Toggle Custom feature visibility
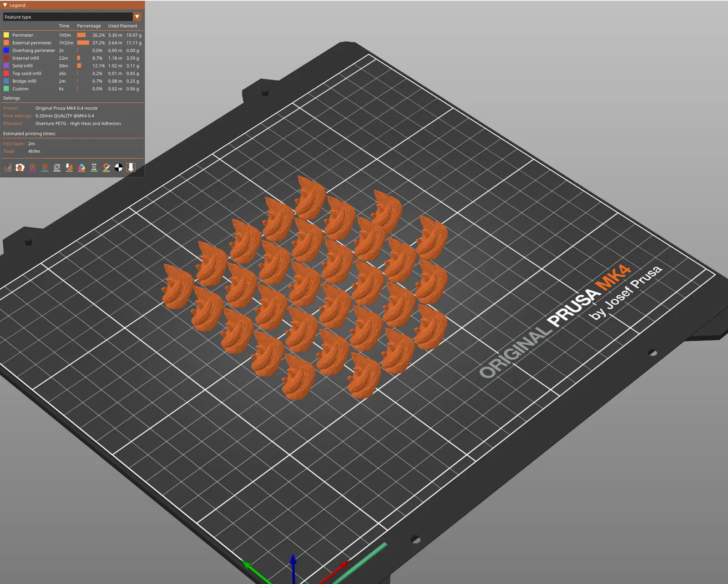Viewport: 728px width, 584px height. tap(72, 89)
